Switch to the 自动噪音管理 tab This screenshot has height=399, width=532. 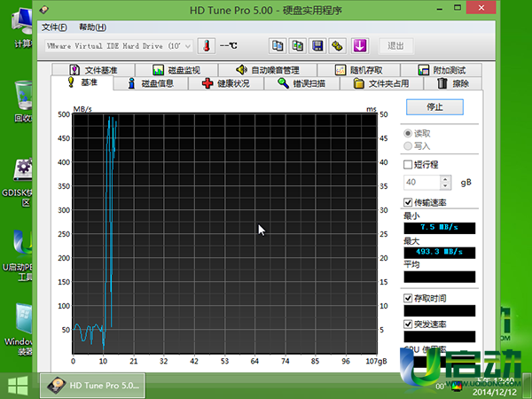coord(268,70)
